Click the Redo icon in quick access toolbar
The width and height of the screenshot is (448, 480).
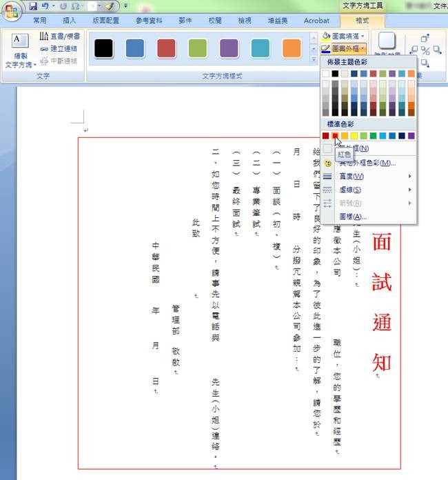[63, 6]
